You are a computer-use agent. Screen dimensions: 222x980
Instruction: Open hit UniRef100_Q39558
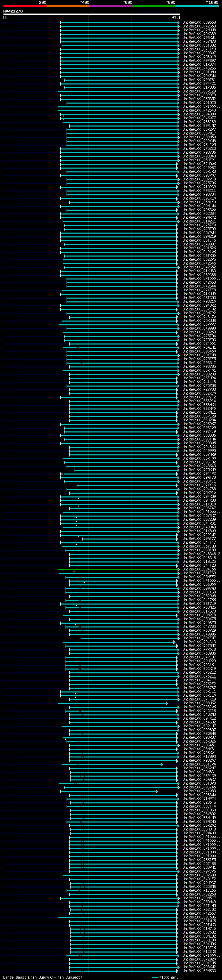(x=199, y=23)
